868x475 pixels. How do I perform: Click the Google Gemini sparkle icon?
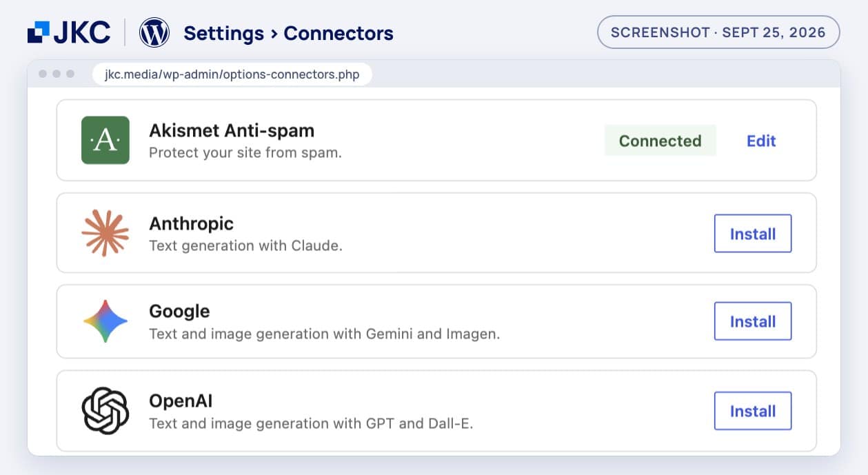pos(105,321)
